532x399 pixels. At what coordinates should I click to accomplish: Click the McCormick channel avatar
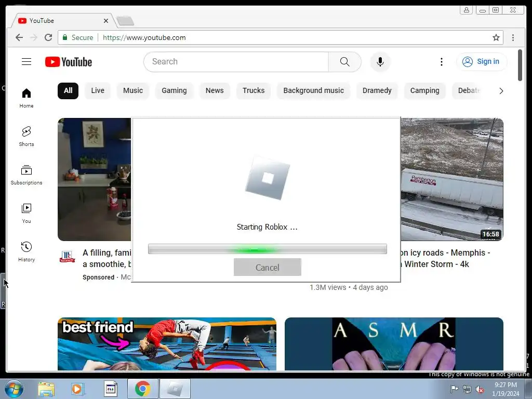click(67, 257)
